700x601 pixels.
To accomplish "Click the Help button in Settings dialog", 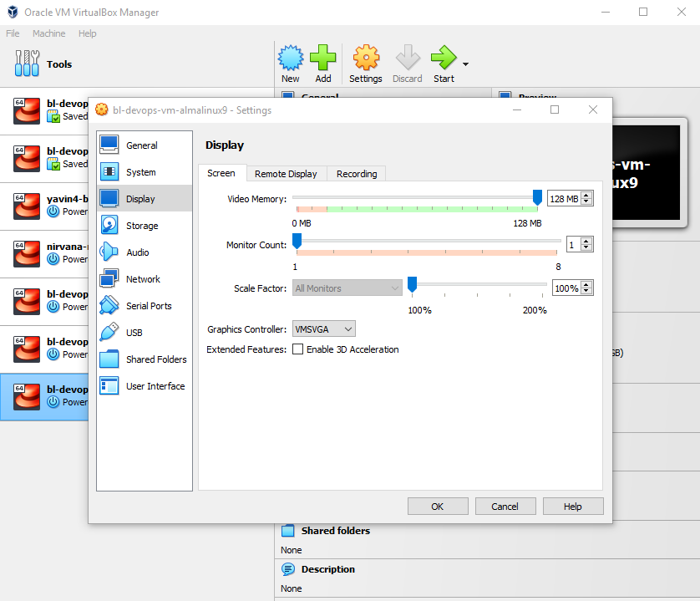I will 573,507.
